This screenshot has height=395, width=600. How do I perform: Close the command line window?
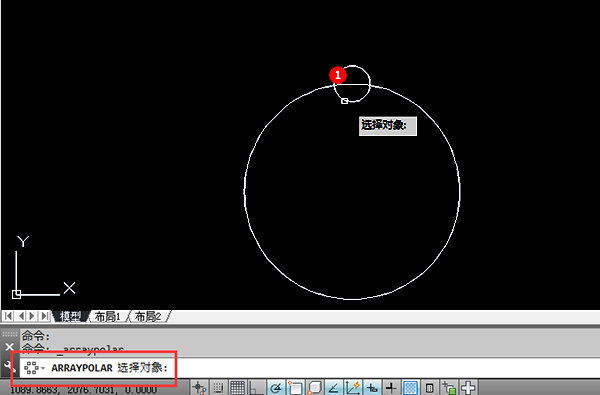click(10, 348)
